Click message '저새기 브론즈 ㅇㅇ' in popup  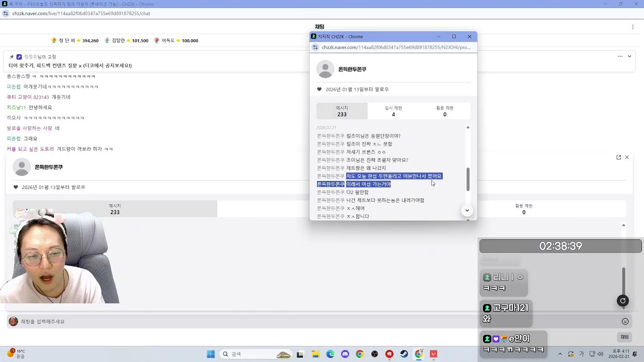366,152
